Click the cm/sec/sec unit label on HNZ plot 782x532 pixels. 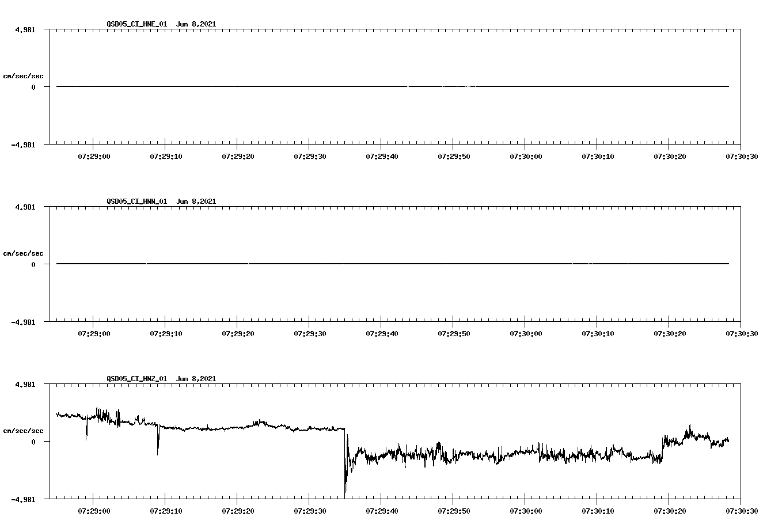pos(23,431)
